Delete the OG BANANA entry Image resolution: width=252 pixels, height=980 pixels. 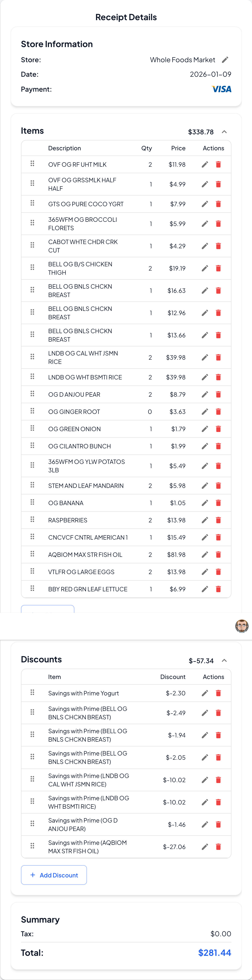pos(219,503)
